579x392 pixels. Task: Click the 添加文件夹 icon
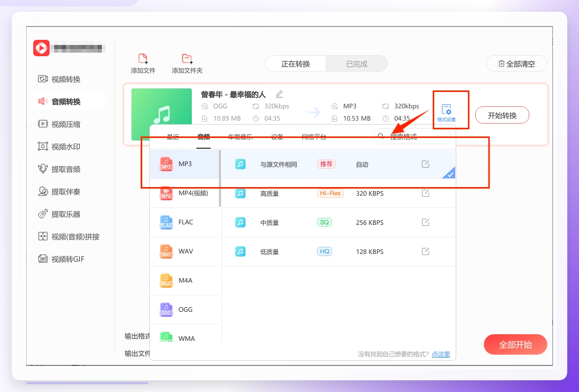tap(187, 59)
